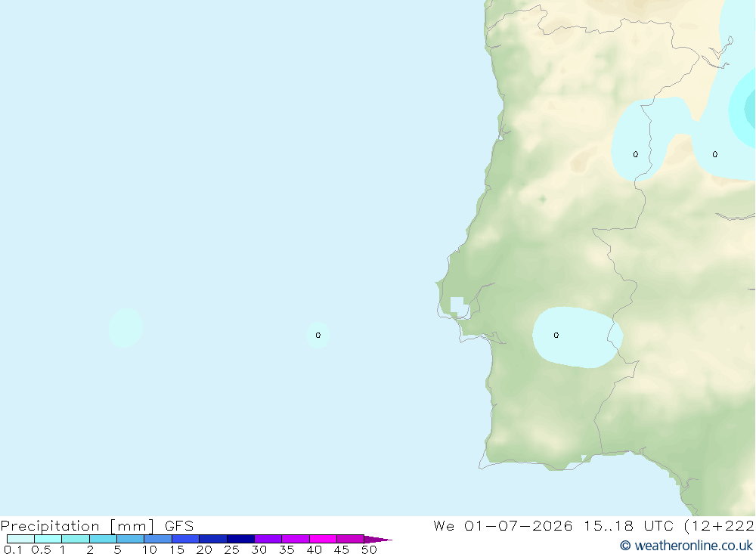
Task: Pick the legend swatch between 1 and 2
Action: coord(76,539)
